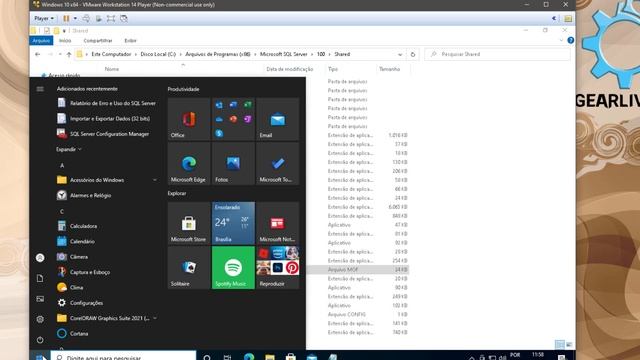Switch Explorer to details view
This screenshot has height=360, width=640.
[560, 344]
